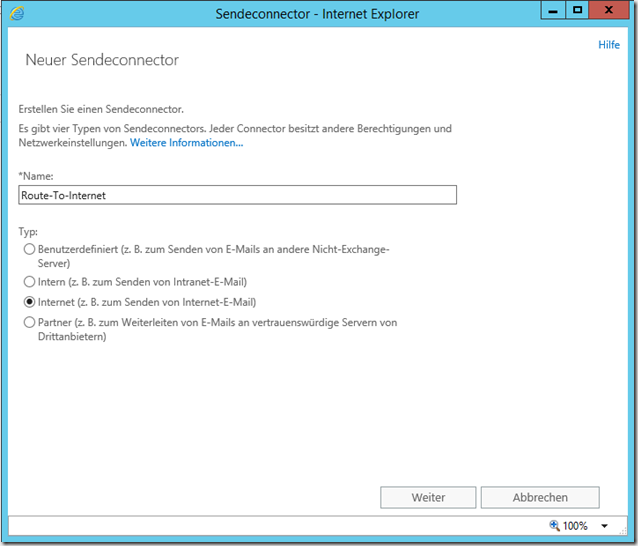The height and width of the screenshot is (546, 638).
Task: Click the Neuer Sendeconnector heading
Action: (101, 60)
